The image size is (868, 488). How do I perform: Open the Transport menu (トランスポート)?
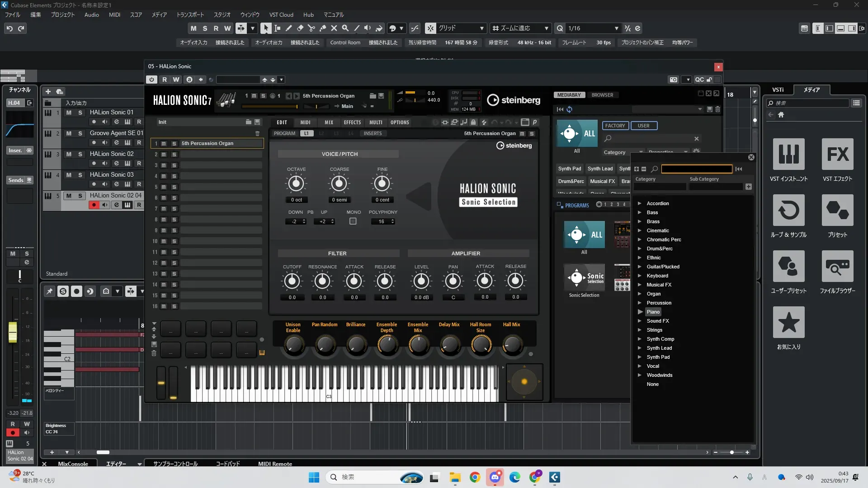[190, 14]
